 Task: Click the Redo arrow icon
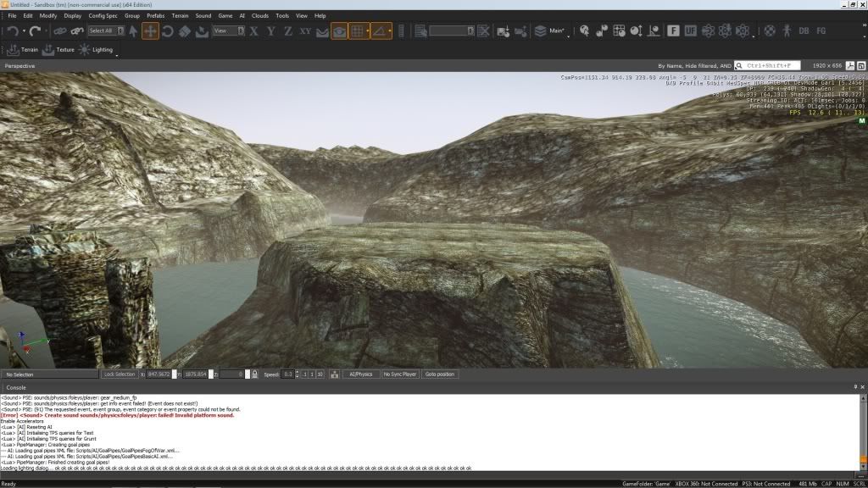coord(35,31)
